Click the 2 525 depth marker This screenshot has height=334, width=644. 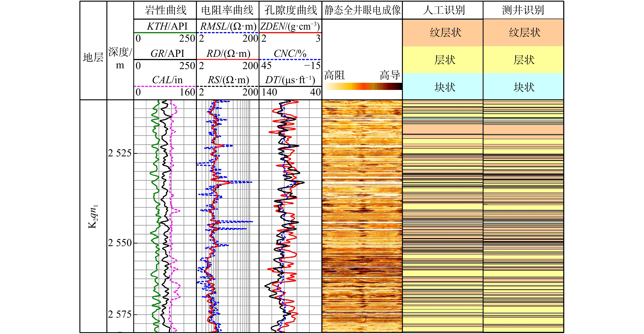[120, 153]
